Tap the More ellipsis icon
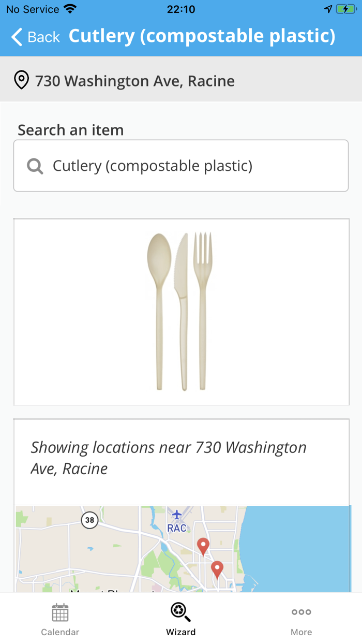The image size is (362, 644). tap(301, 612)
